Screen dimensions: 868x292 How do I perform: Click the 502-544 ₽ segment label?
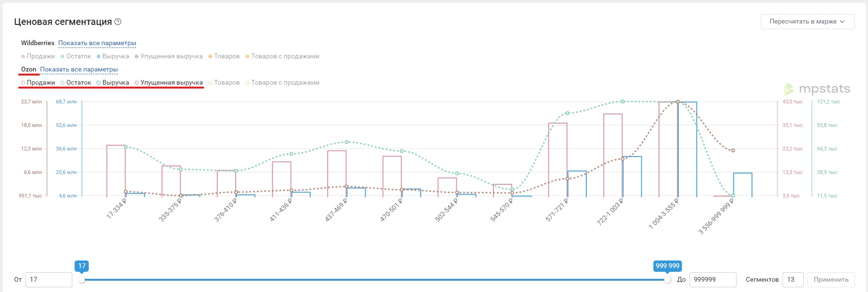pyautogui.click(x=447, y=210)
